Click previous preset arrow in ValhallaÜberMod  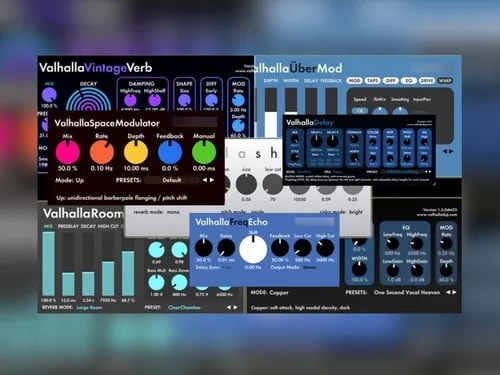pyautogui.click(x=445, y=151)
